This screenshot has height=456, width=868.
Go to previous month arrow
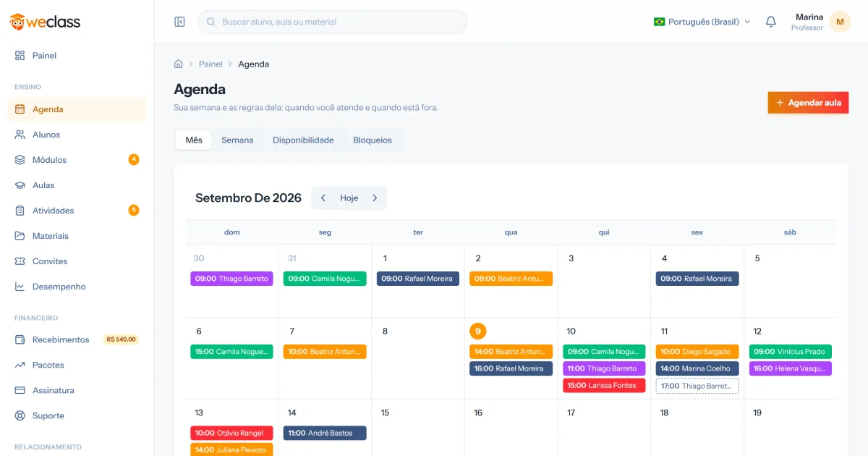pos(323,198)
